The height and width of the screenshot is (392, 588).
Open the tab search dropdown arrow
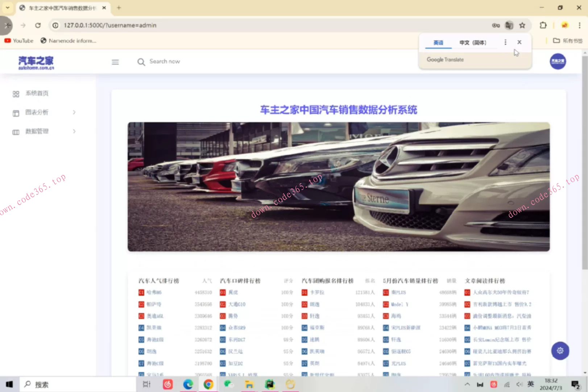coord(8,8)
